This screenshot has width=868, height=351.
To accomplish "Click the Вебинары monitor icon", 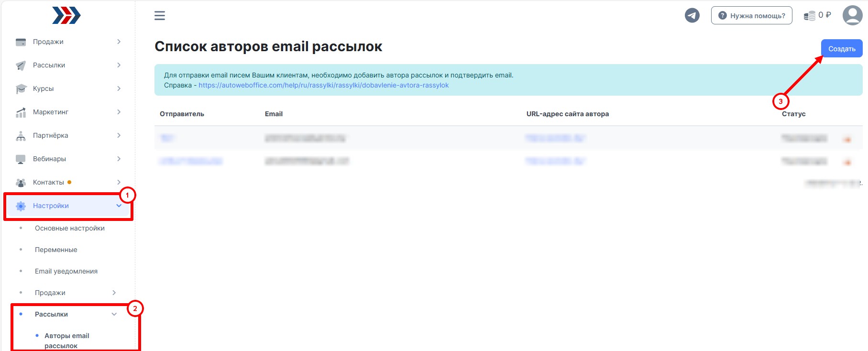I will [21, 159].
